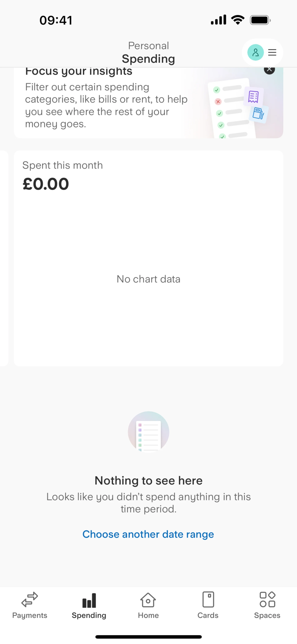The width and height of the screenshot is (297, 644).
Task: Open the Payments tab
Action: (30, 605)
